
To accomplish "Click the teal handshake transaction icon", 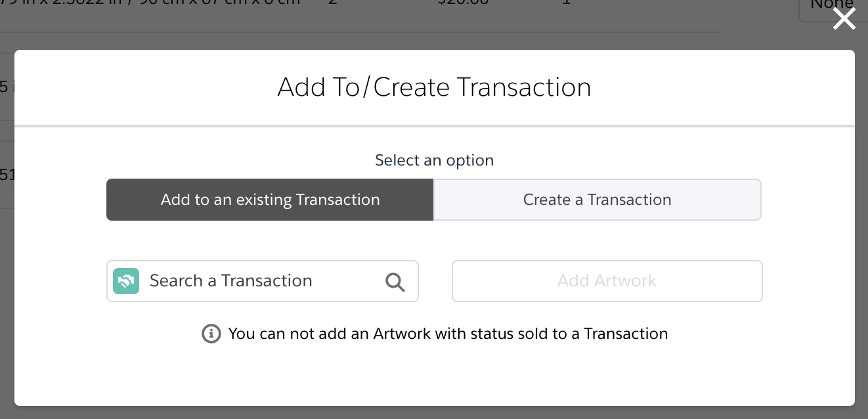I will pyautogui.click(x=126, y=280).
